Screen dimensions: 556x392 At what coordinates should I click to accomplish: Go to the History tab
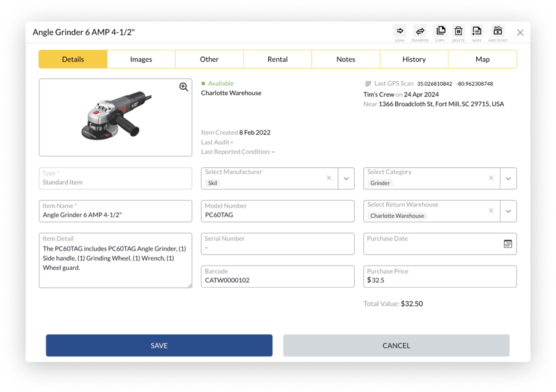tap(414, 60)
